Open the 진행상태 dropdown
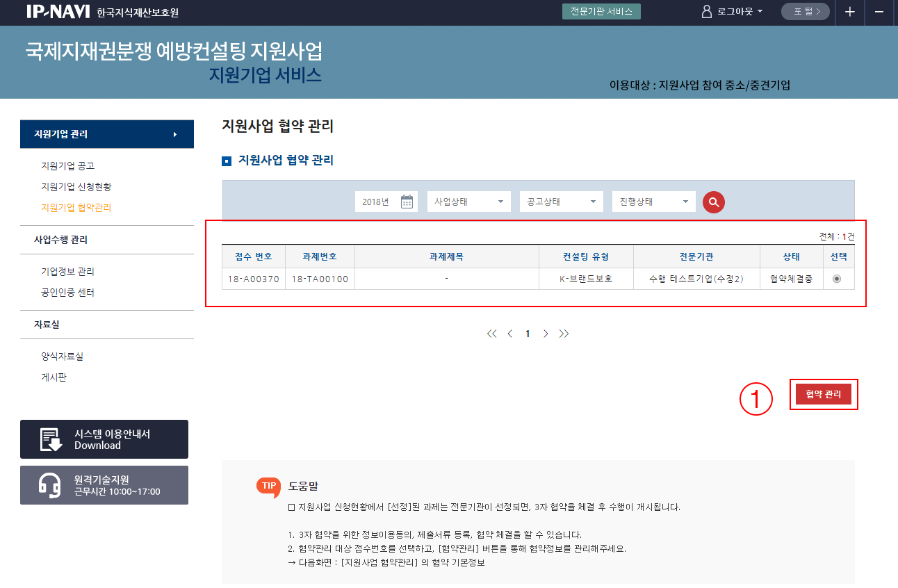The width and height of the screenshot is (898, 588). (653, 202)
